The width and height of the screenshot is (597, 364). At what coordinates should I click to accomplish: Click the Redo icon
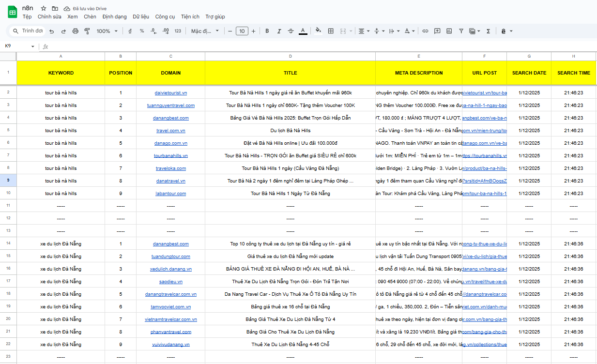(x=63, y=31)
